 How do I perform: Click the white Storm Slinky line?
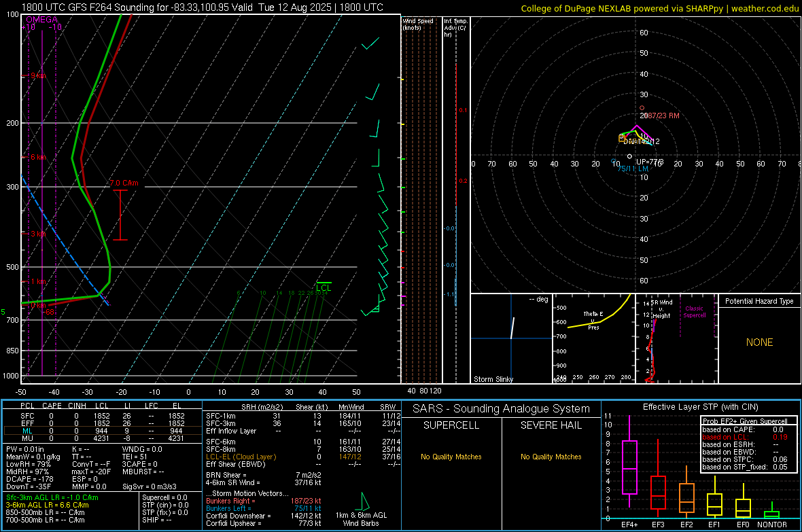pos(512,328)
